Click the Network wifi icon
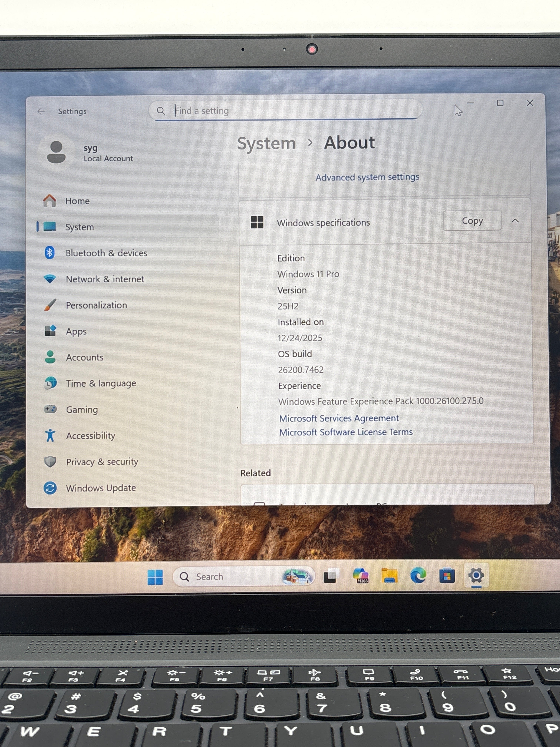The width and height of the screenshot is (560, 747). tap(50, 279)
